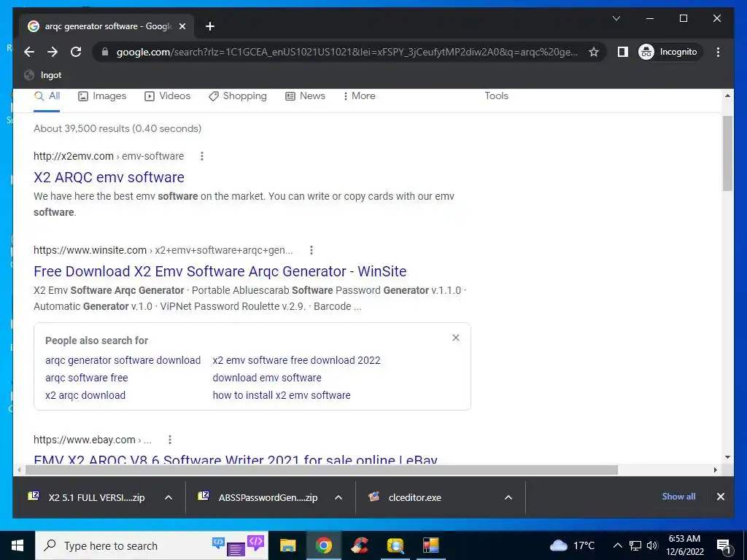Click the scroll down arrow
This screenshot has width=747, height=560.
727,457
